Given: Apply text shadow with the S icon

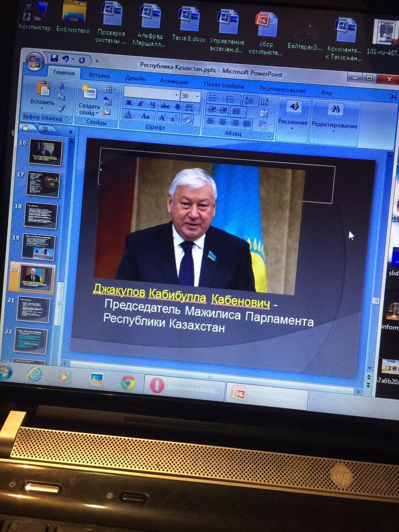Looking at the screenshot, I should pos(178,107).
